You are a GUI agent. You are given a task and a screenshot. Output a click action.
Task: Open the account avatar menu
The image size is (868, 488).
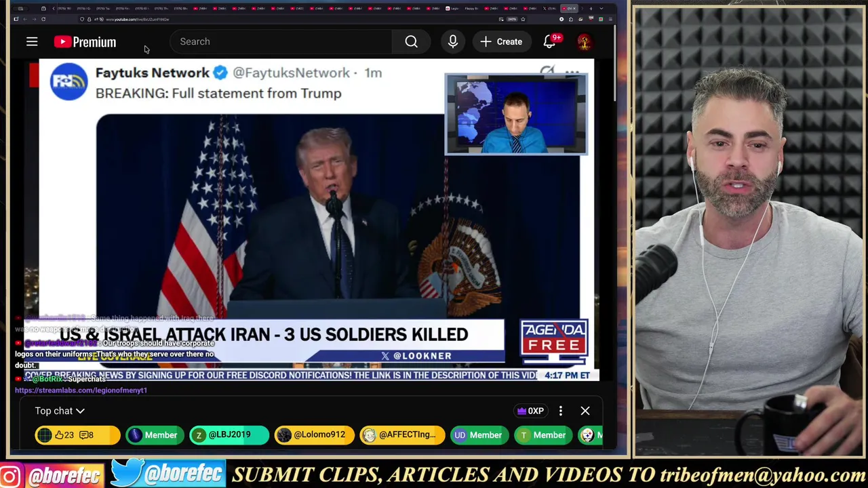click(584, 41)
